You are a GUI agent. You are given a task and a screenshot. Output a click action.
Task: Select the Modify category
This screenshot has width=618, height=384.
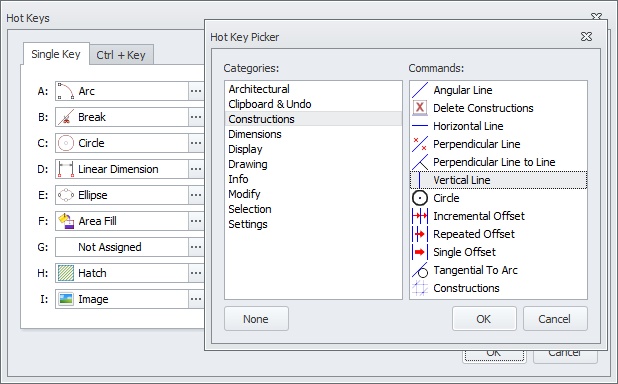[313, 194]
